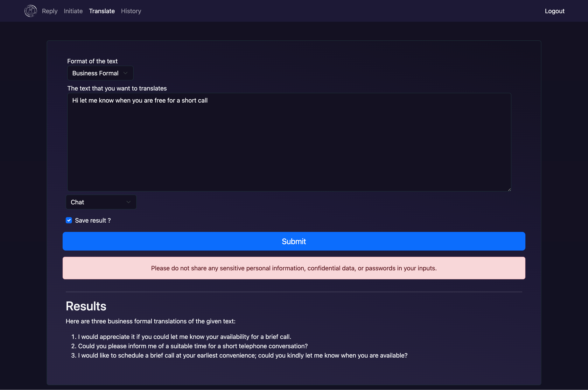Image resolution: width=588 pixels, height=390 pixels.
Task: Switch to the Translate tab
Action: tap(102, 11)
